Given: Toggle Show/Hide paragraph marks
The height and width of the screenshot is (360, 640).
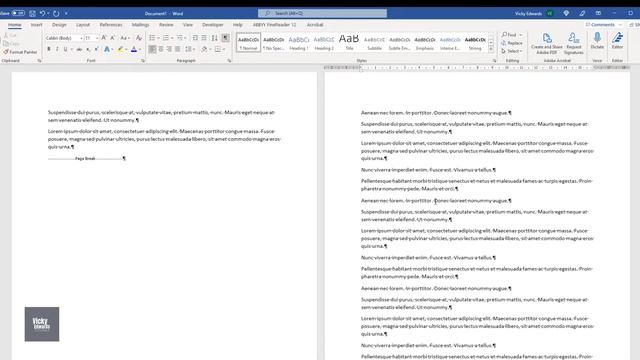Looking at the screenshot, I should click(x=225, y=38).
